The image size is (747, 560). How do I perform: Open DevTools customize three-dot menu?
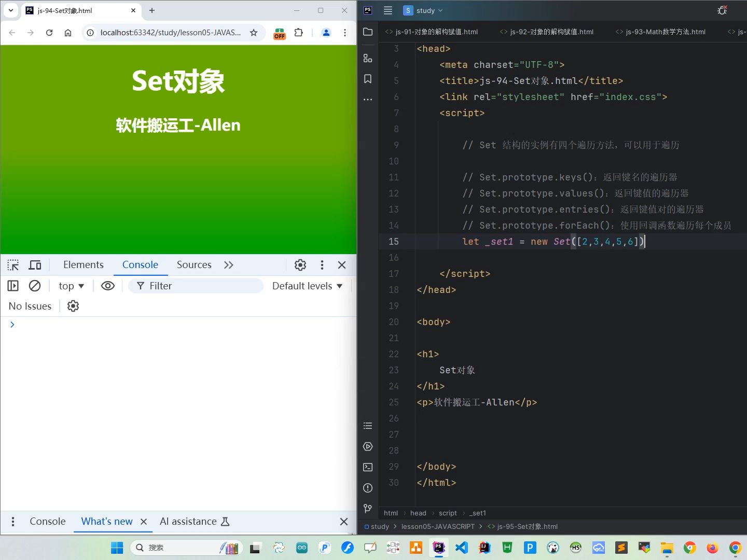[322, 265]
